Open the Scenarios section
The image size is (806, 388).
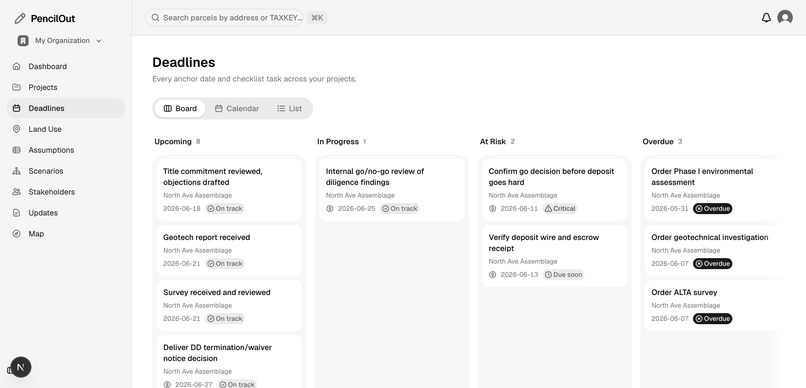pyautogui.click(x=66, y=171)
